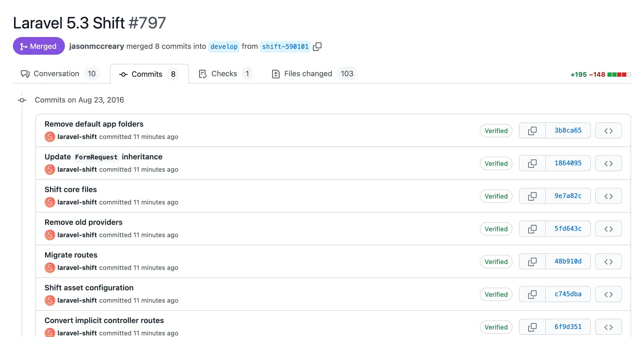Copy the shift-590101 branch name
Image resolution: width=644 pixels, height=337 pixels.
pos(317,46)
